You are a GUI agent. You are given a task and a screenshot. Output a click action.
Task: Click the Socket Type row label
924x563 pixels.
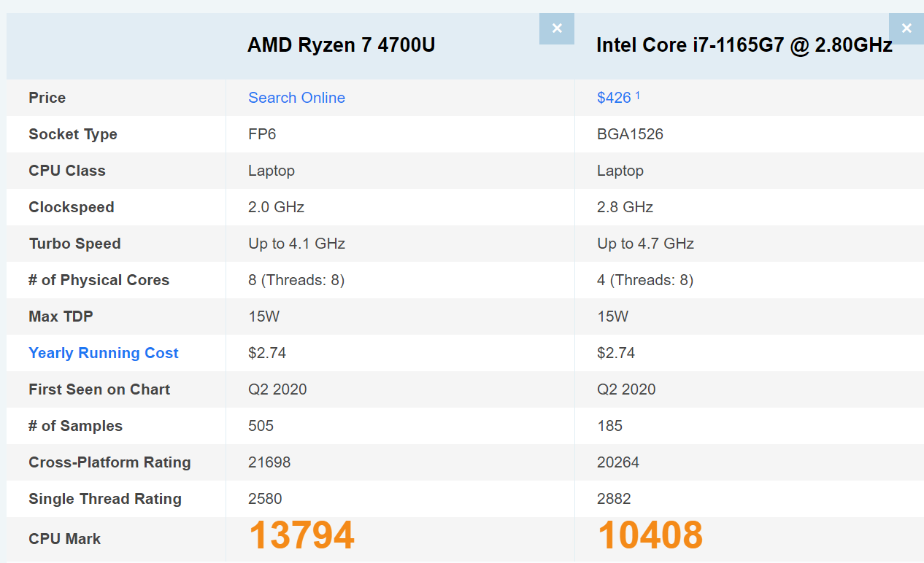pyautogui.click(x=73, y=134)
